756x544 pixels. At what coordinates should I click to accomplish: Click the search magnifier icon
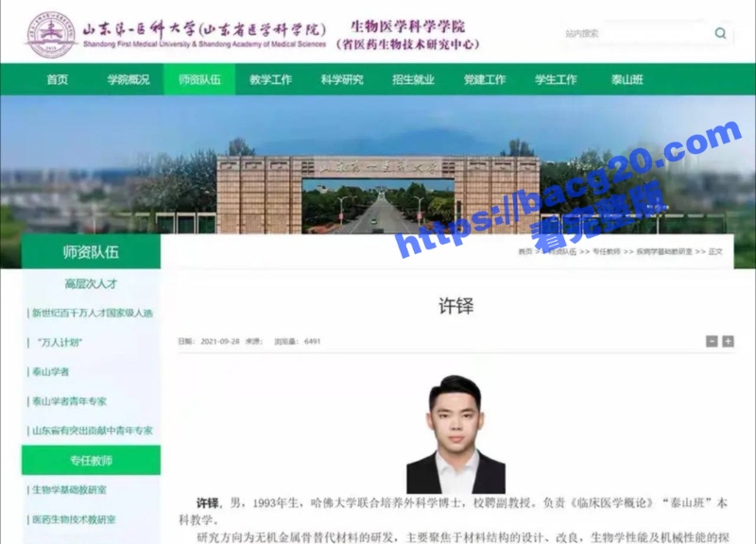point(721,33)
